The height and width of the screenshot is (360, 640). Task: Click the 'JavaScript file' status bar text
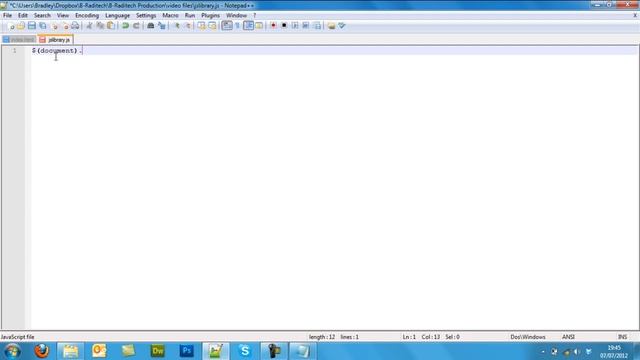[x=18, y=337]
